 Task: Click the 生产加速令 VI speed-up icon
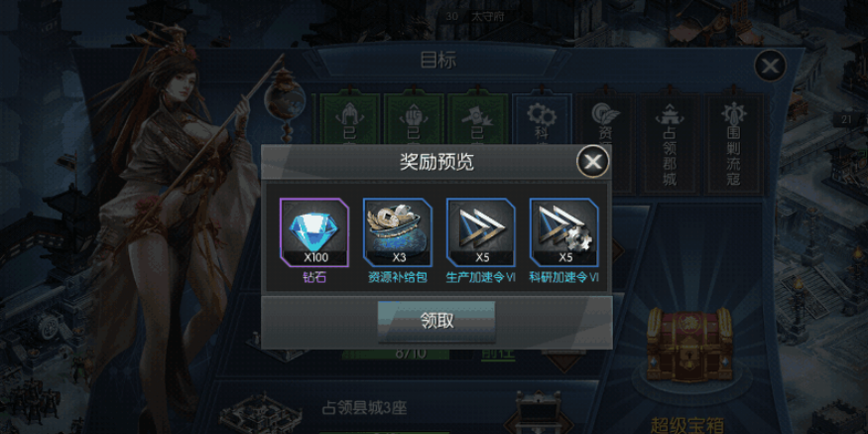(481, 232)
